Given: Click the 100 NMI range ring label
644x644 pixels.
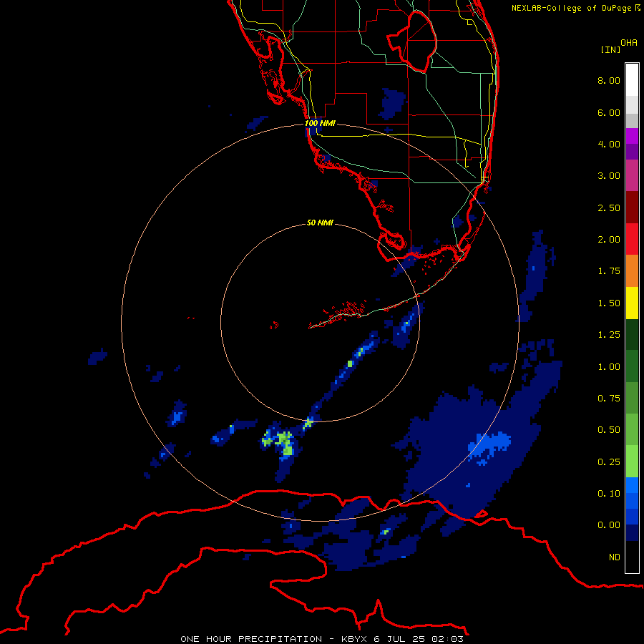Looking at the screenshot, I should 320,123.
